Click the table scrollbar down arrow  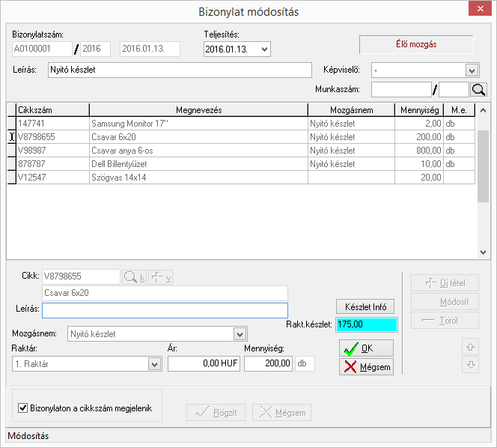(x=483, y=252)
